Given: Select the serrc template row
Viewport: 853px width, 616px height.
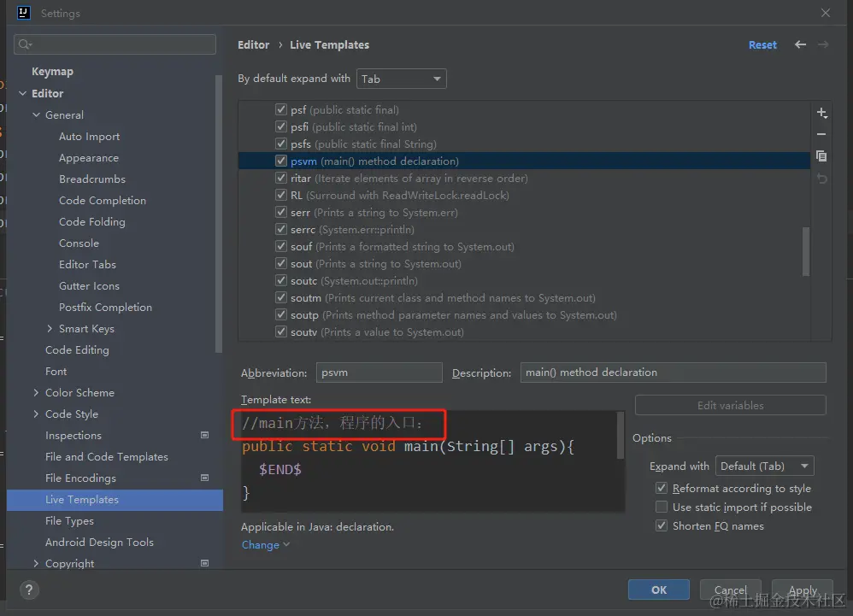Looking at the screenshot, I should [x=524, y=230].
